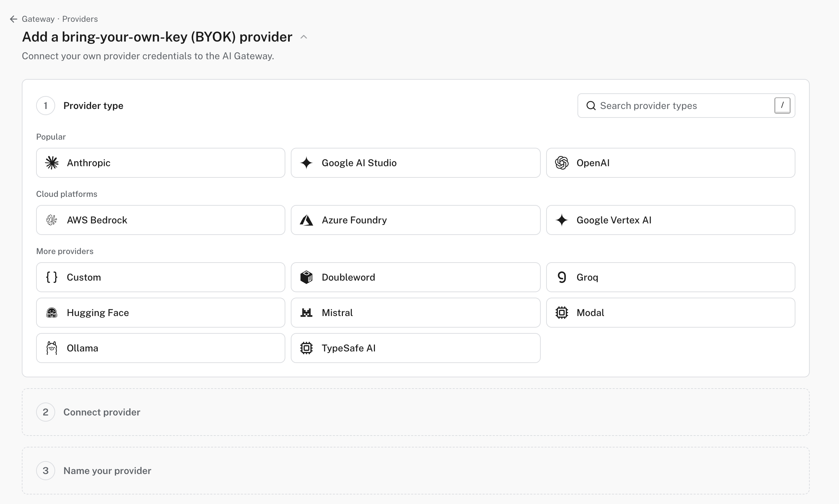Click the Popular section label

coord(51,137)
